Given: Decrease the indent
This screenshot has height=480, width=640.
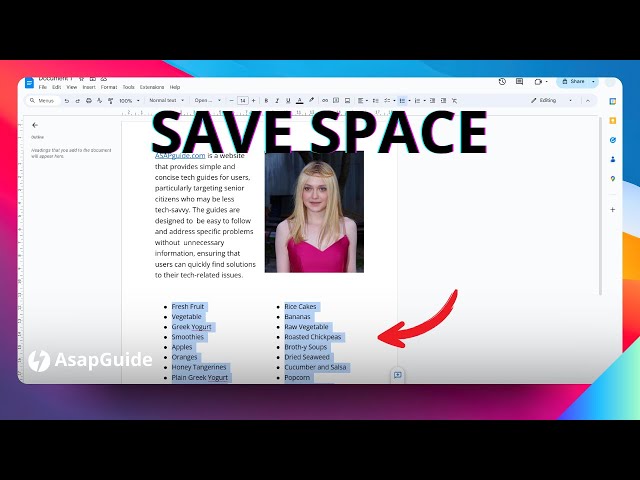Looking at the screenshot, I should click(432, 100).
